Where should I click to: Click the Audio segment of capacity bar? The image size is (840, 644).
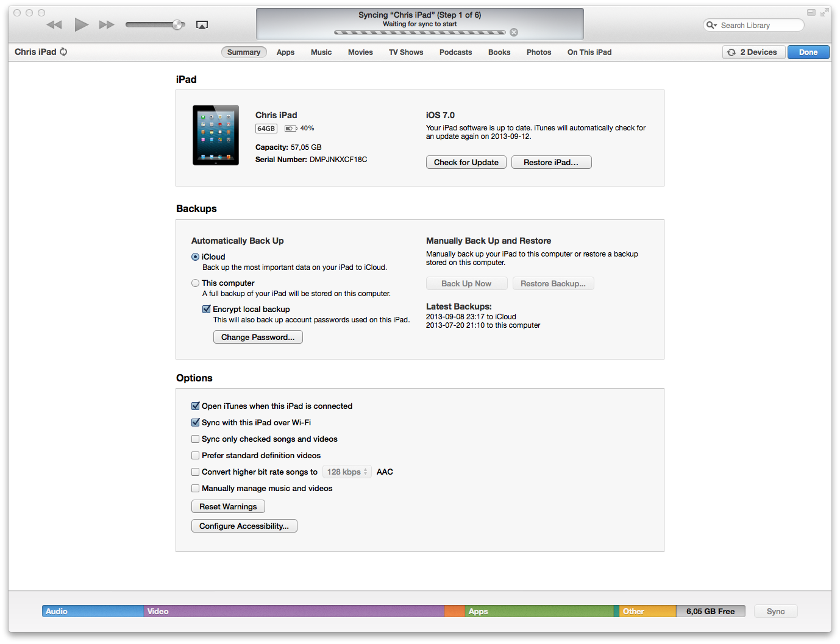tap(93, 611)
